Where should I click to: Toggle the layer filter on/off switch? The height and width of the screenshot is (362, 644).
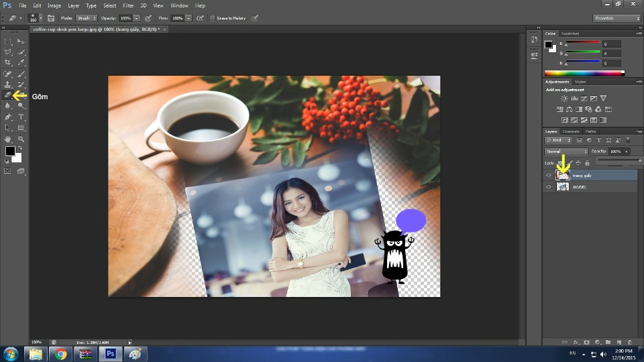coord(628,140)
